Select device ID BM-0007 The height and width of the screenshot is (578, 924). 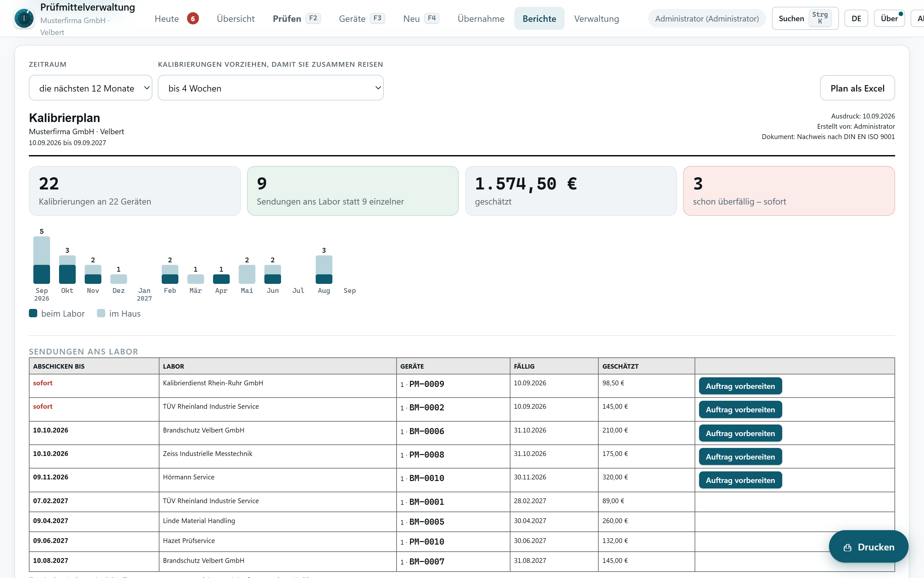point(426,562)
